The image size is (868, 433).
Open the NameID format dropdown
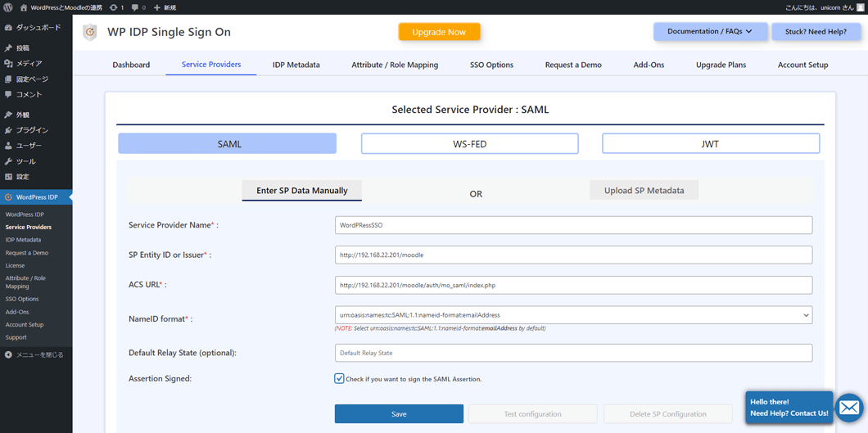tap(573, 314)
